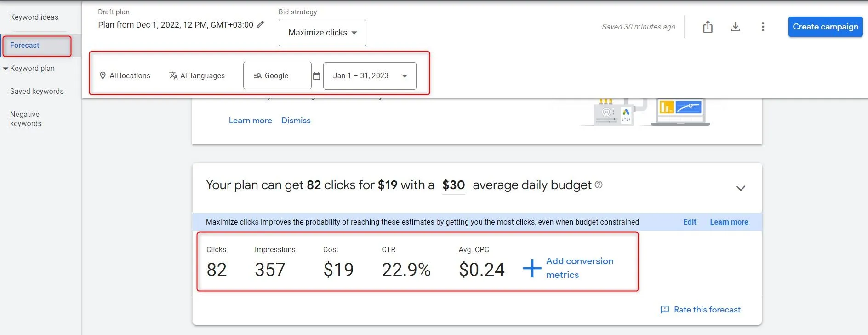The height and width of the screenshot is (335, 868).
Task: Click the feedback icon beside Rate this forecast
Action: (665, 310)
